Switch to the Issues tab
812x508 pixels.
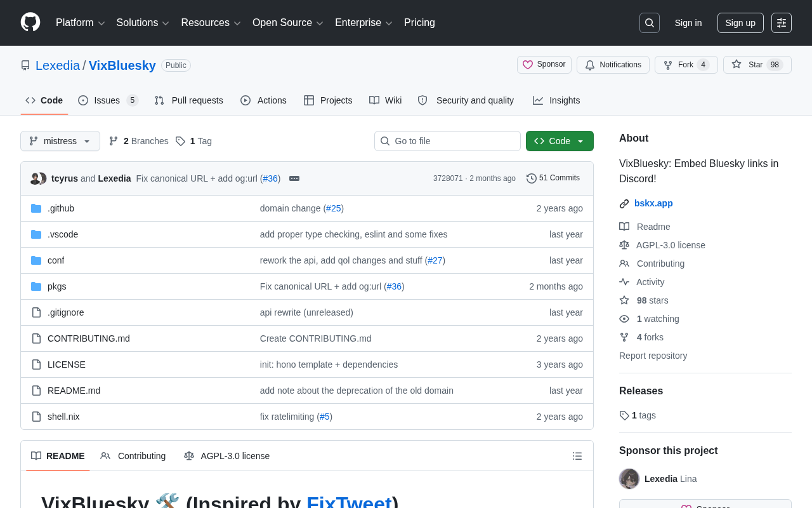coord(107,100)
